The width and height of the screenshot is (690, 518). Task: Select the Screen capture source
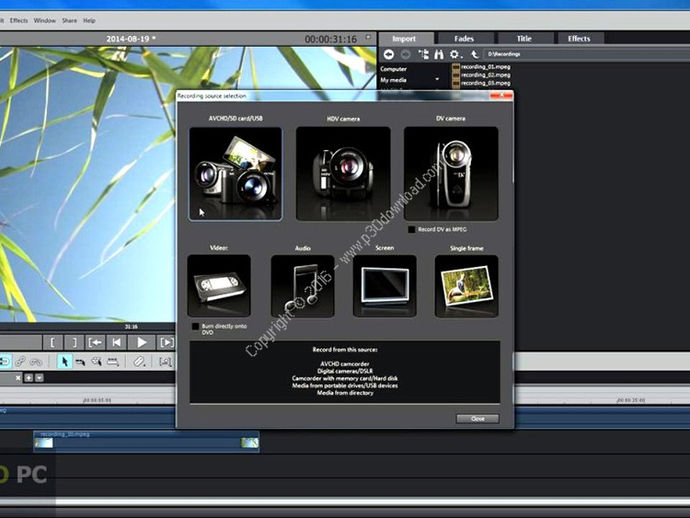click(x=385, y=286)
